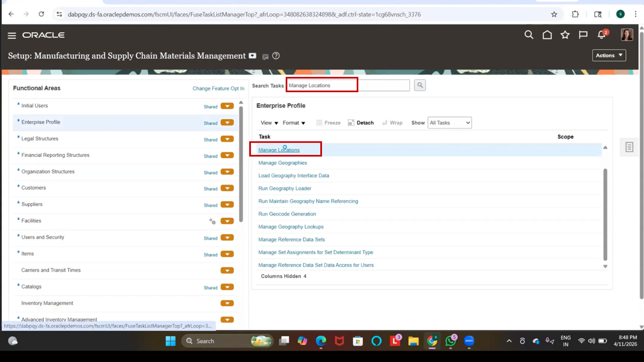Show hidden system tray icons chevron
Screen dimensions: 644x362
tap(509, 341)
